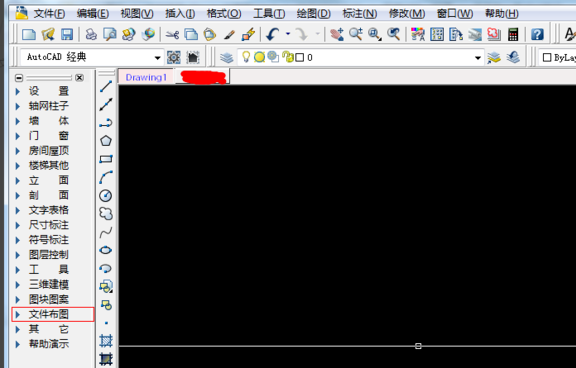Select the Match Properties brush icon
Screen dimensions: 576x368
[x=229, y=35]
